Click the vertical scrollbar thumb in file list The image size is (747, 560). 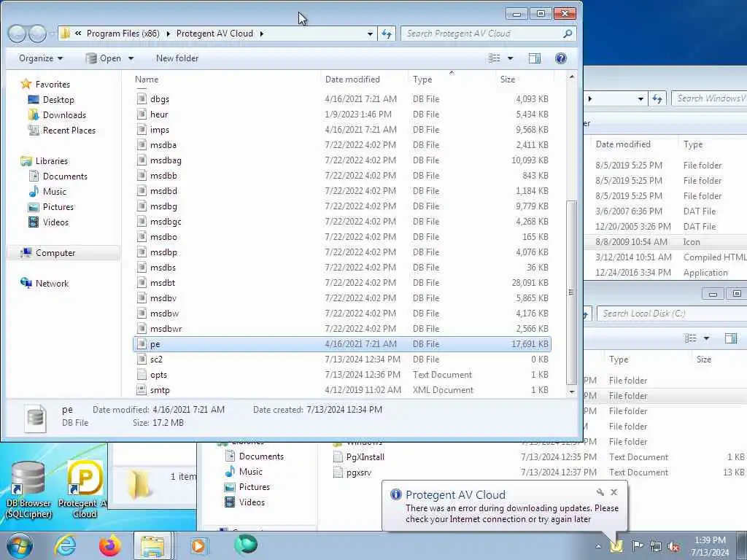tap(571, 292)
